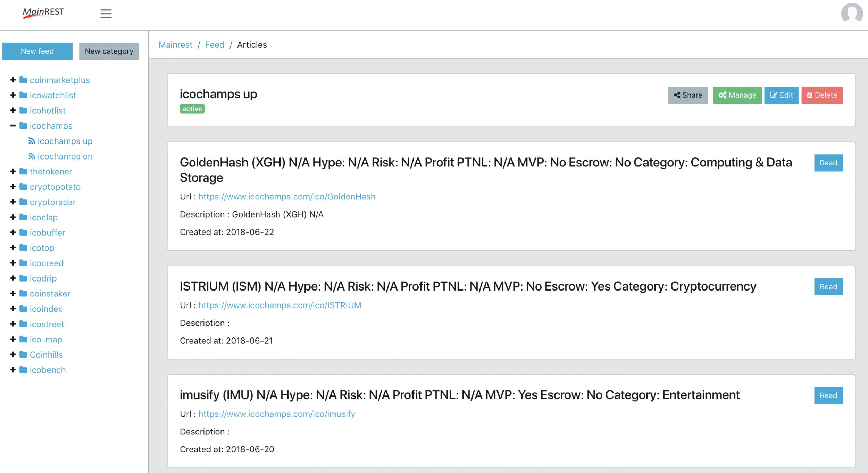The image size is (868, 473).
Task: Go to Mainrest in the breadcrumb
Action: tap(175, 45)
